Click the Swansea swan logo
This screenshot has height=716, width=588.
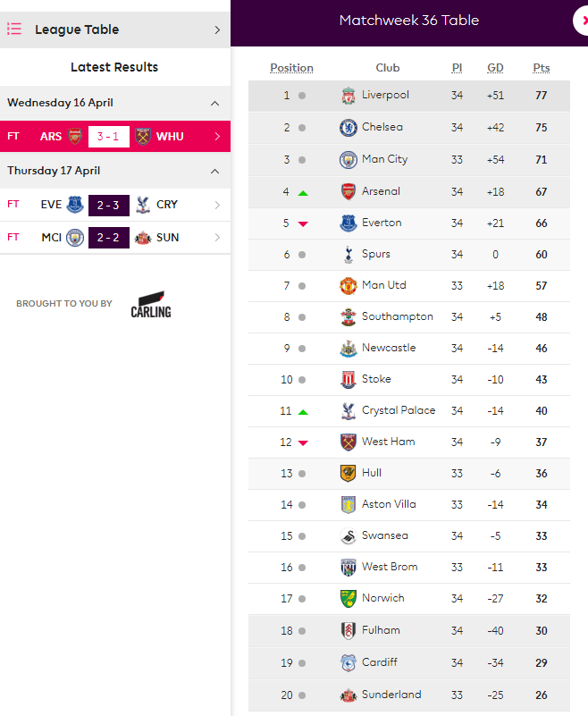[x=349, y=536]
